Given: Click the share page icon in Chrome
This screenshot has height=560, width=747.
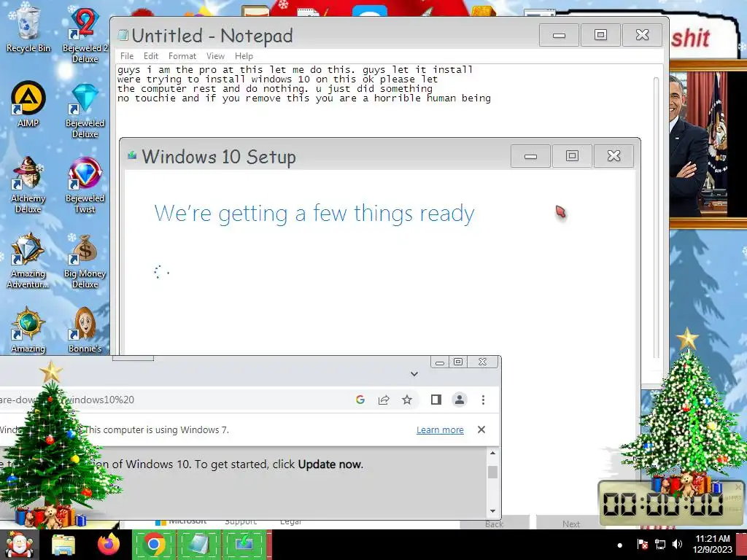Looking at the screenshot, I should (384, 400).
